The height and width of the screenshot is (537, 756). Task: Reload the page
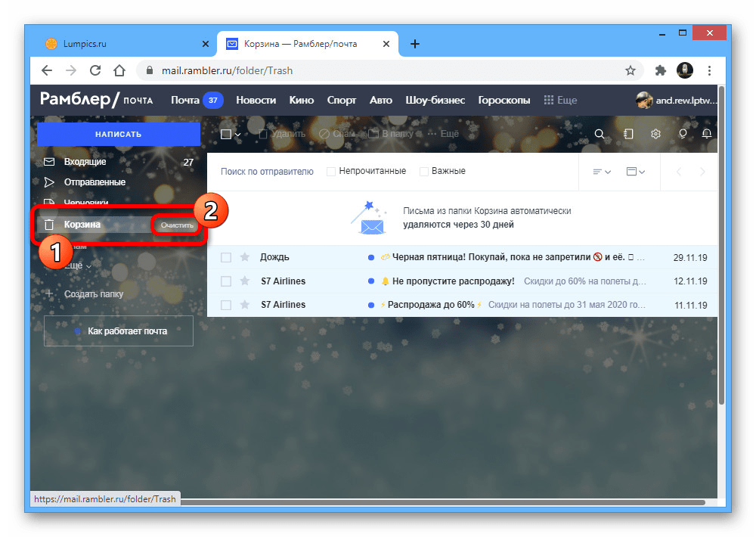coord(95,70)
